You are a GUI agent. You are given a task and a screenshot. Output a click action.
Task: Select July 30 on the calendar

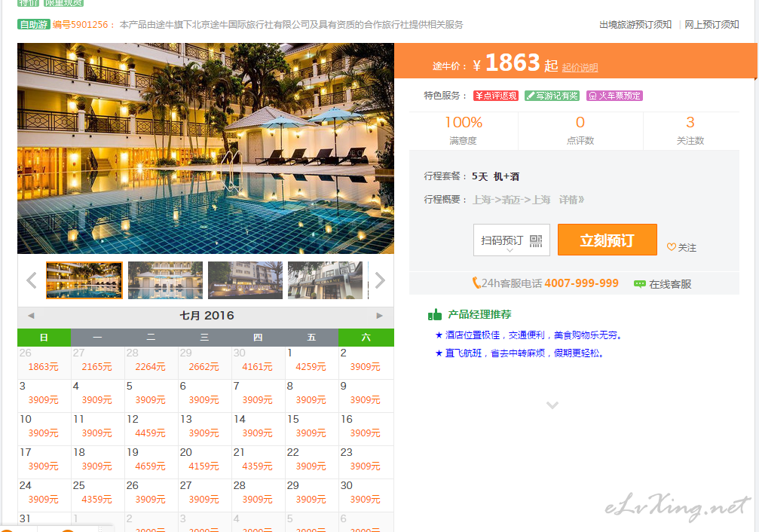366,495
